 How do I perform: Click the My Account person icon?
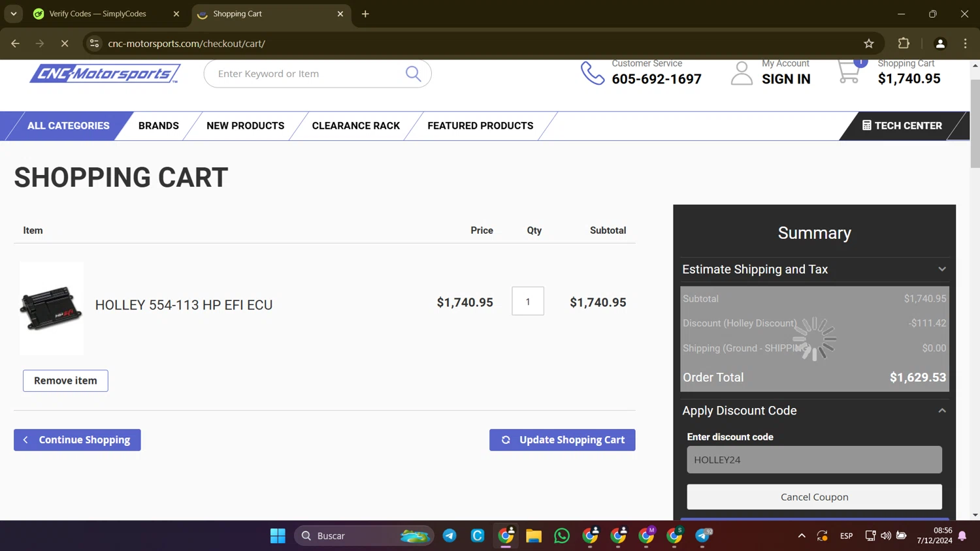(742, 73)
